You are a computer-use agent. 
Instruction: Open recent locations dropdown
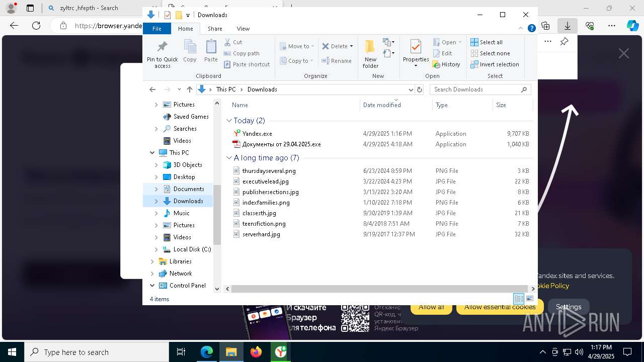click(179, 89)
